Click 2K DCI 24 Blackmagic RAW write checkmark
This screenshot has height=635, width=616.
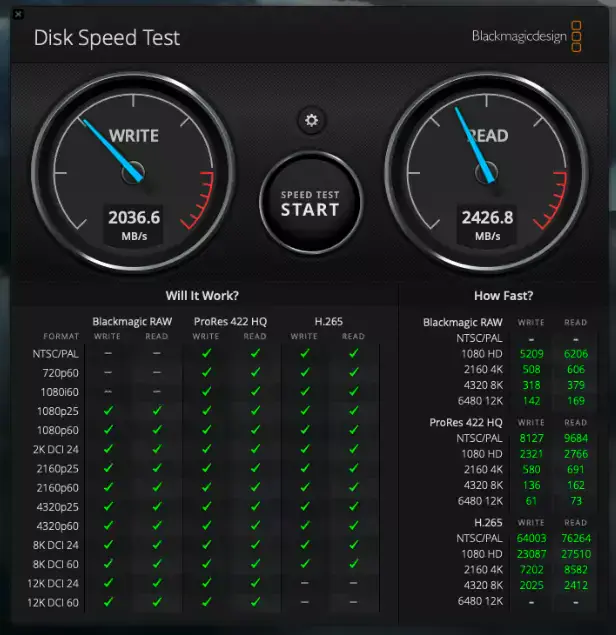click(108, 449)
